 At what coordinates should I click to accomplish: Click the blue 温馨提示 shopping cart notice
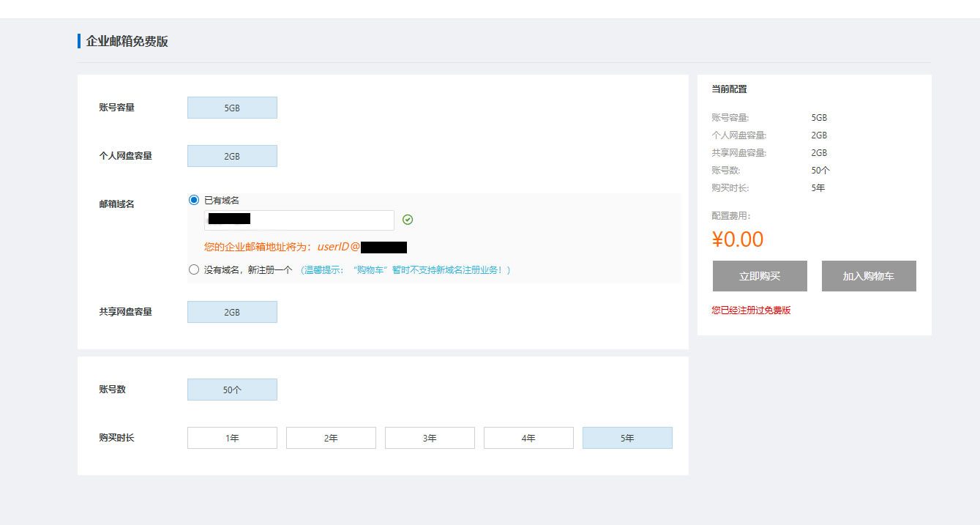click(x=405, y=270)
